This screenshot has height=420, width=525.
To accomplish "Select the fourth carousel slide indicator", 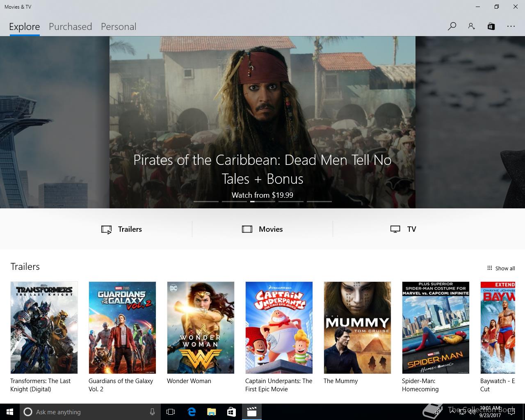I will click(291, 201).
